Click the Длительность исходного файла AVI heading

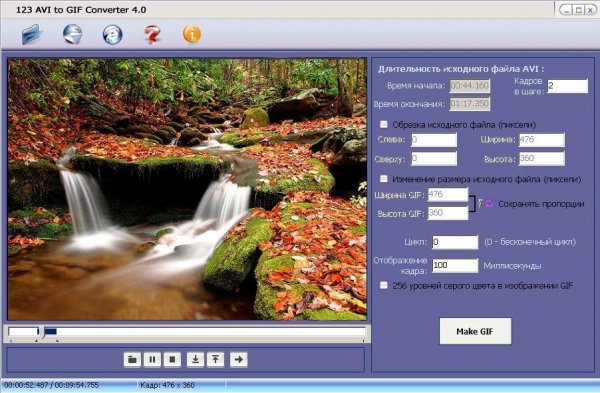pos(461,69)
